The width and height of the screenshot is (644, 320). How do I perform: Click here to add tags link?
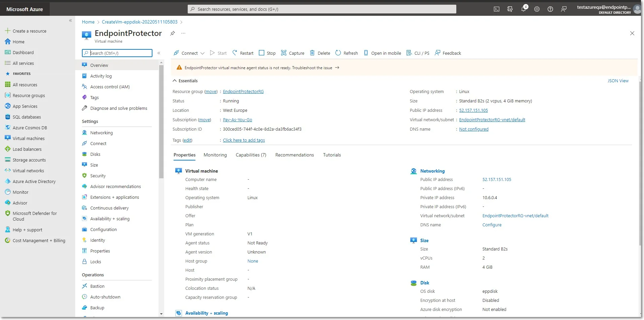[244, 140]
